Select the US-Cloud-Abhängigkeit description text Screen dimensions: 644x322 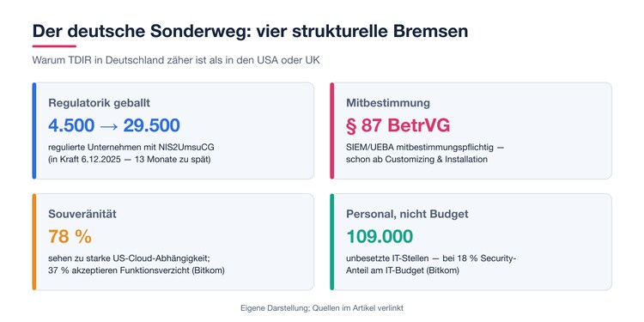coord(137,264)
